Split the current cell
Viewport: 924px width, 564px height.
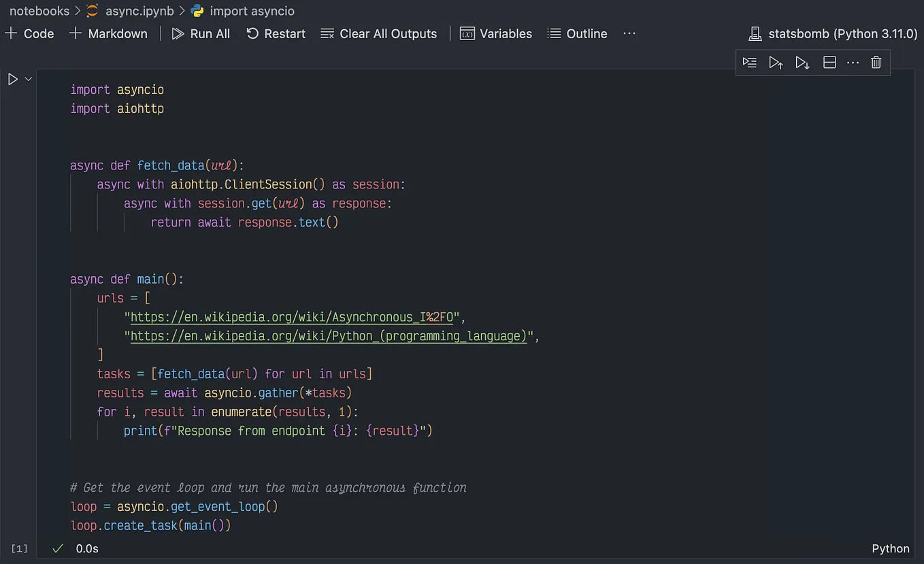(829, 62)
